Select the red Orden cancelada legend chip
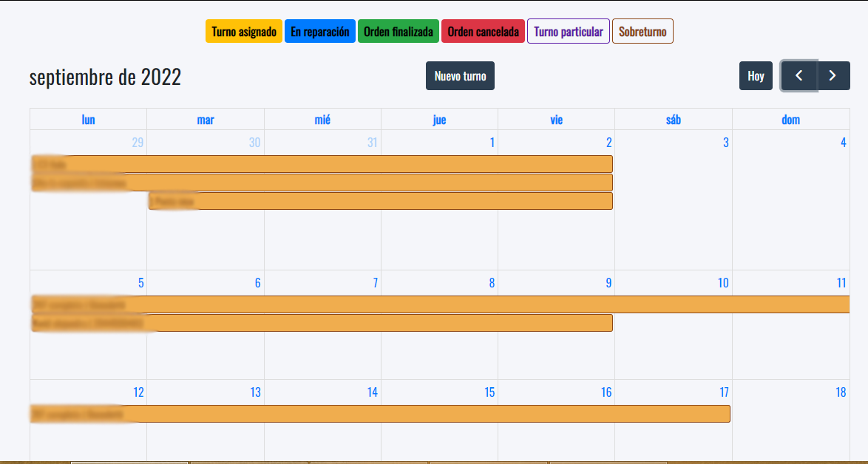 pos(483,31)
